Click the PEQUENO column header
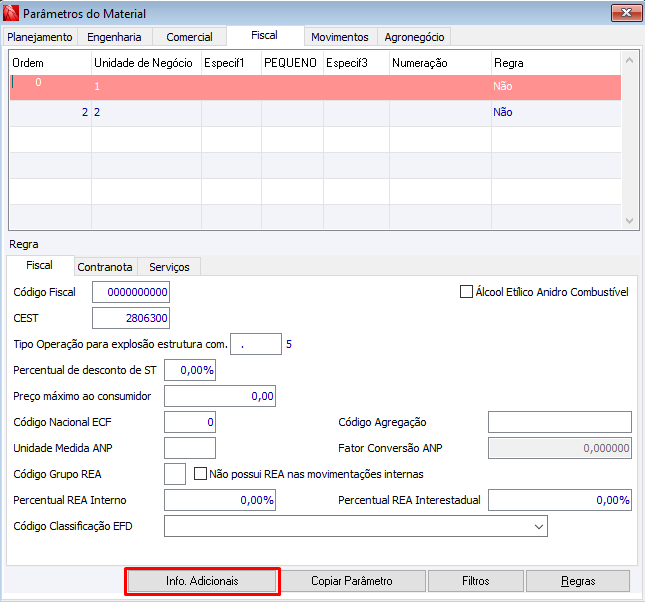Viewport: 645px width, 602px height. click(292, 63)
